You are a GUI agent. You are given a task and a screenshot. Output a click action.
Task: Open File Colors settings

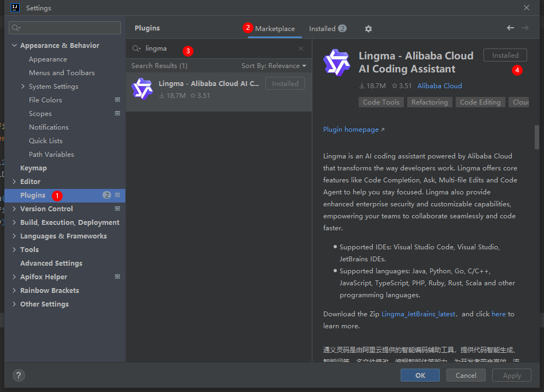[x=45, y=100]
